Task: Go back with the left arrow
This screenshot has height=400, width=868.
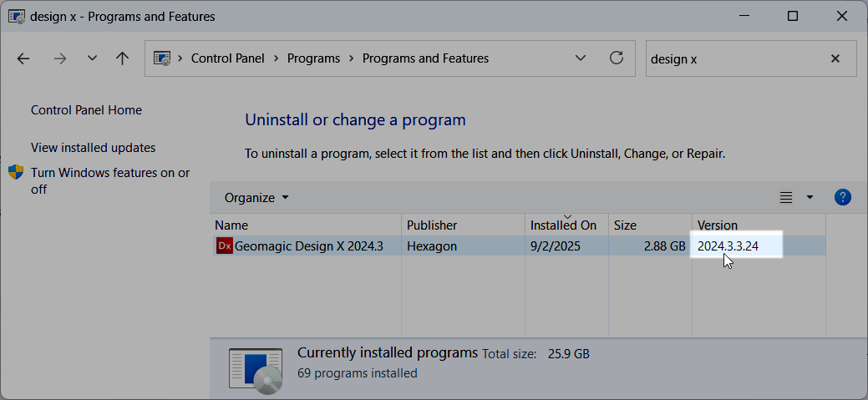Action: click(23, 58)
